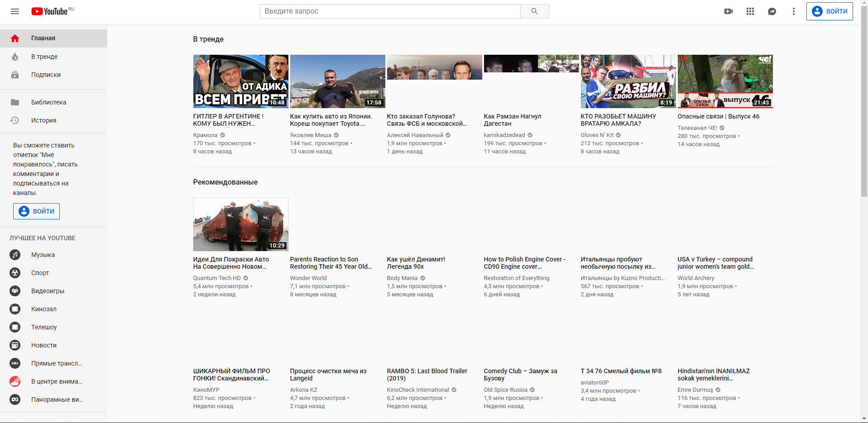Viewport: 868px width, 423px height.
Task: Open the Гитлер в Аргентине video thumbnail
Action: pyautogui.click(x=241, y=81)
